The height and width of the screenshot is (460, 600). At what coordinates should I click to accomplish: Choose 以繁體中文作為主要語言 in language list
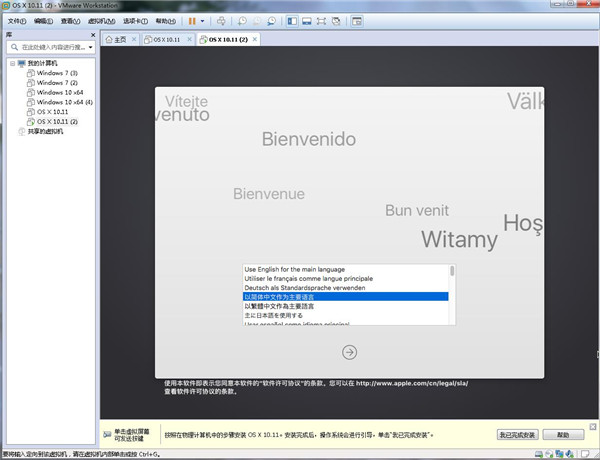pyautogui.click(x=346, y=306)
